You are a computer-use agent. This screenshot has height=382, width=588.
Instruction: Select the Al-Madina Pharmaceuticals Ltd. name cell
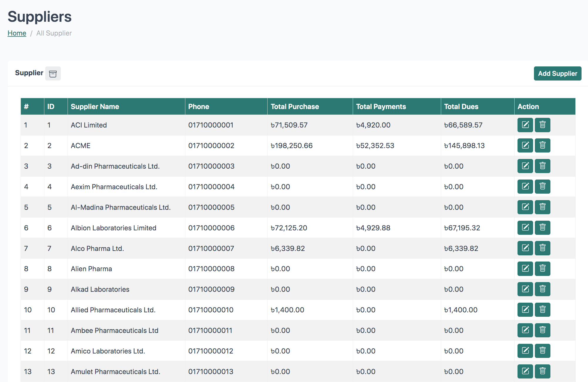[x=120, y=207]
